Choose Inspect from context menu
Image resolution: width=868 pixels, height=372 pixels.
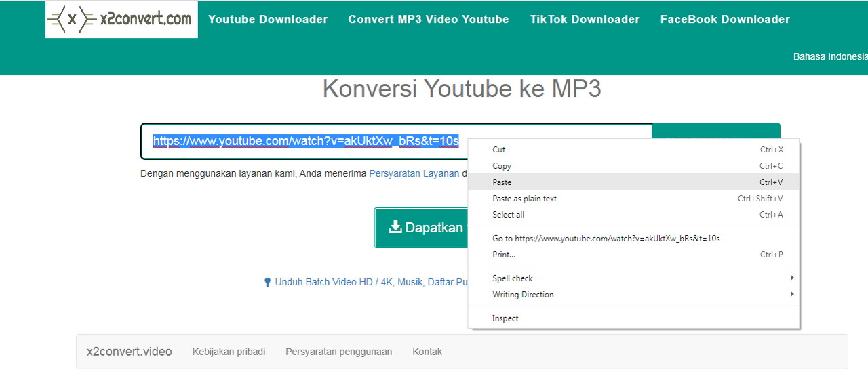pos(634,318)
